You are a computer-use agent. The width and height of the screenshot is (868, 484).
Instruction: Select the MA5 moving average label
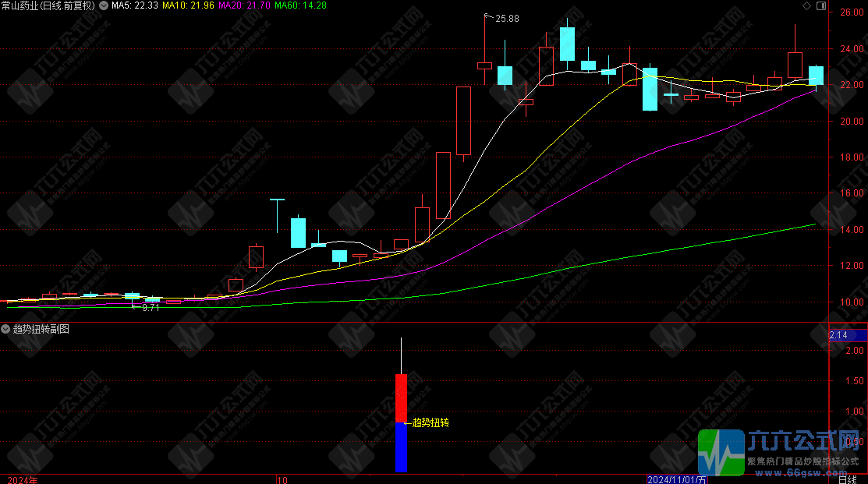135,5
